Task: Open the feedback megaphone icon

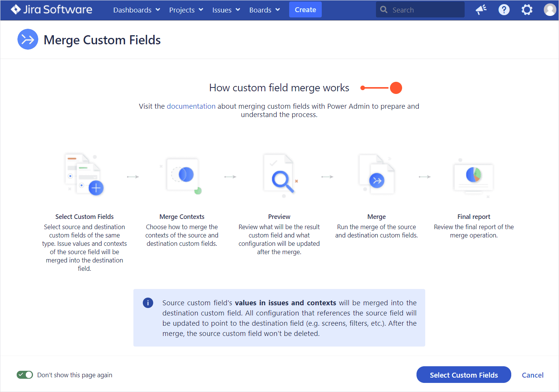Action: (481, 10)
